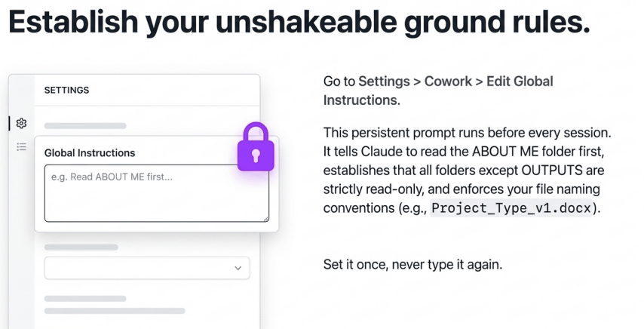Viewport: 644px width, 329px height.
Task: Click the Project_Type_v1.docx code snippet
Action: (x=511, y=208)
